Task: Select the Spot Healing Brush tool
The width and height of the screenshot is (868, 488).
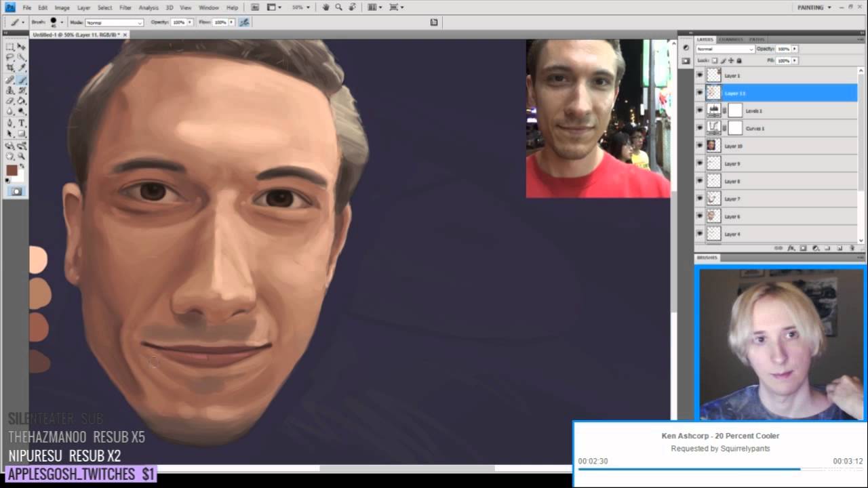Action: coord(10,79)
